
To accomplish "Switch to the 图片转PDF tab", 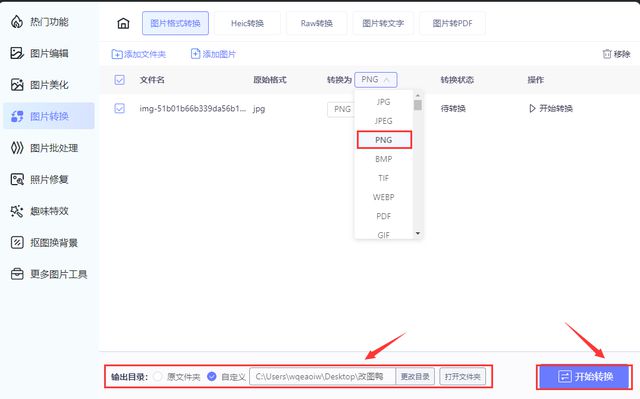I will click(x=452, y=23).
